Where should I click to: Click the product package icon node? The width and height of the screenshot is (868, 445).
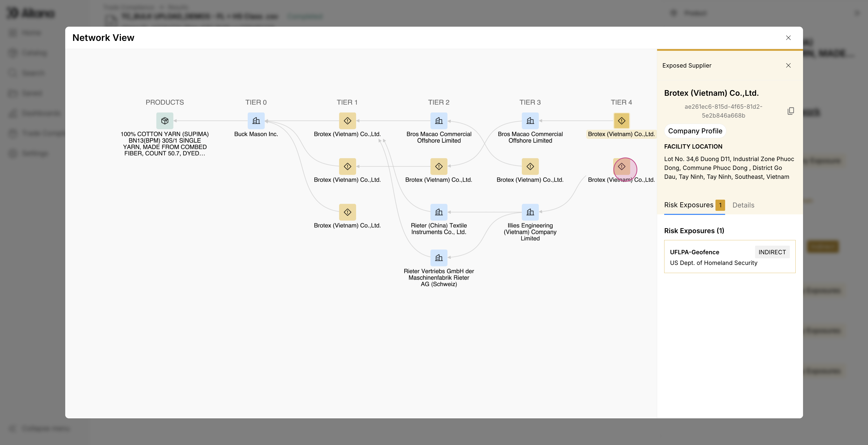(164, 121)
